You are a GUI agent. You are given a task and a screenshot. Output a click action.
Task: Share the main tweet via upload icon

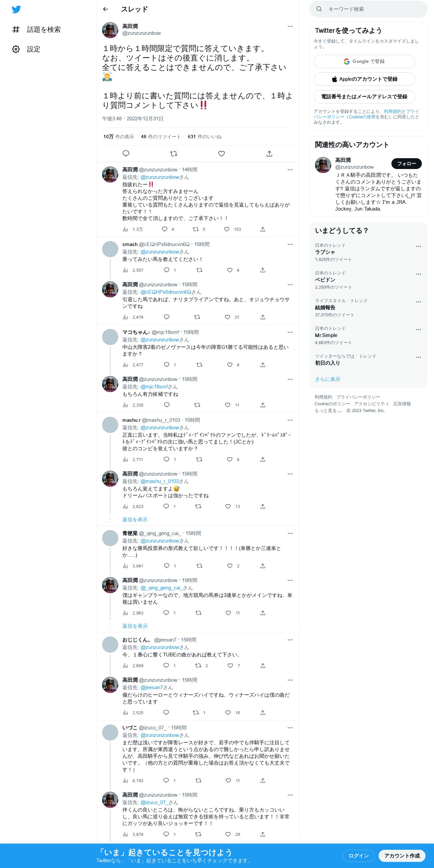point(269,153)
